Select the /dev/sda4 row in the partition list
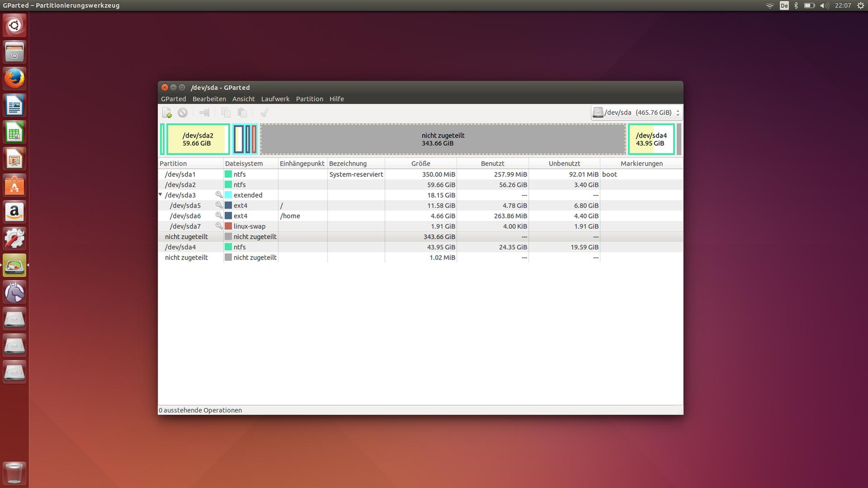 [x=420, y=247]
